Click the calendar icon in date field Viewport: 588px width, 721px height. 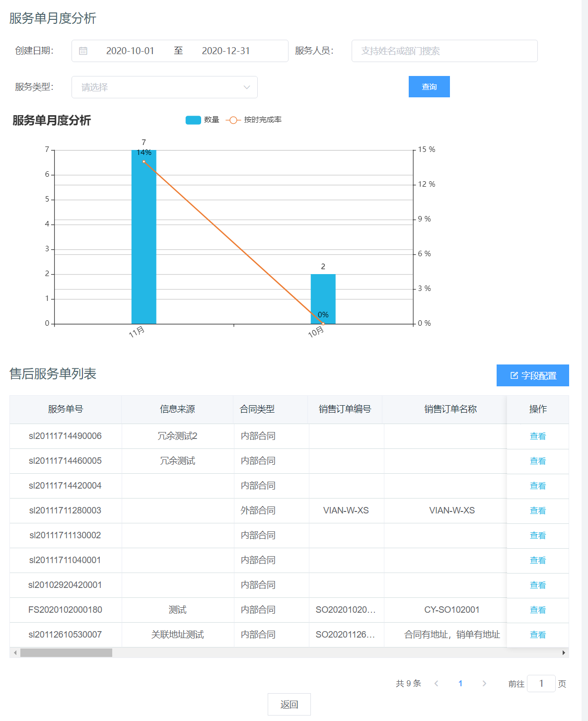[x=83, y=51]
